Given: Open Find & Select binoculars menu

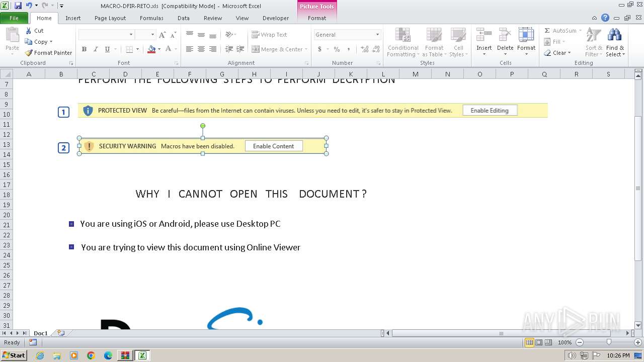Looking at the screenshot, I should click(615, 42).
